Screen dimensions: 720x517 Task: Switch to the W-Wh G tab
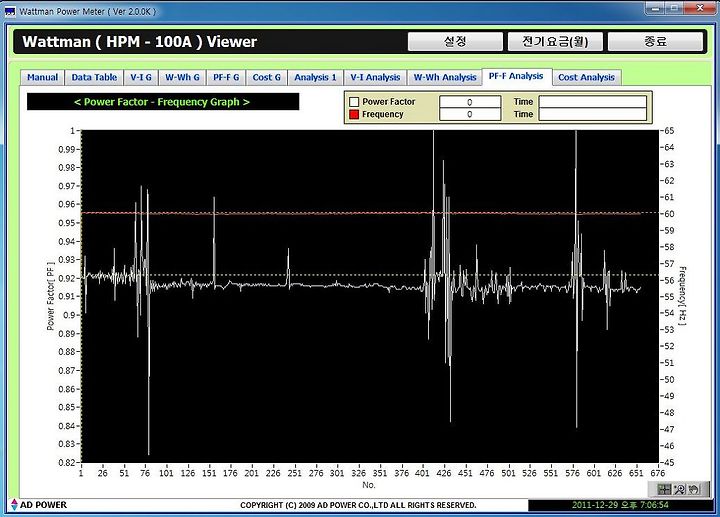pos(182,78)
